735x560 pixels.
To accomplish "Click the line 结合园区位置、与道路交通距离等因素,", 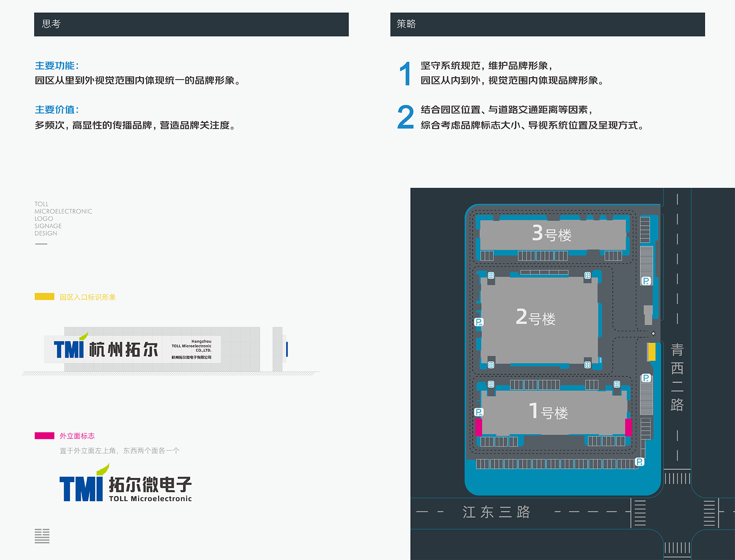I will coord(507,110).
